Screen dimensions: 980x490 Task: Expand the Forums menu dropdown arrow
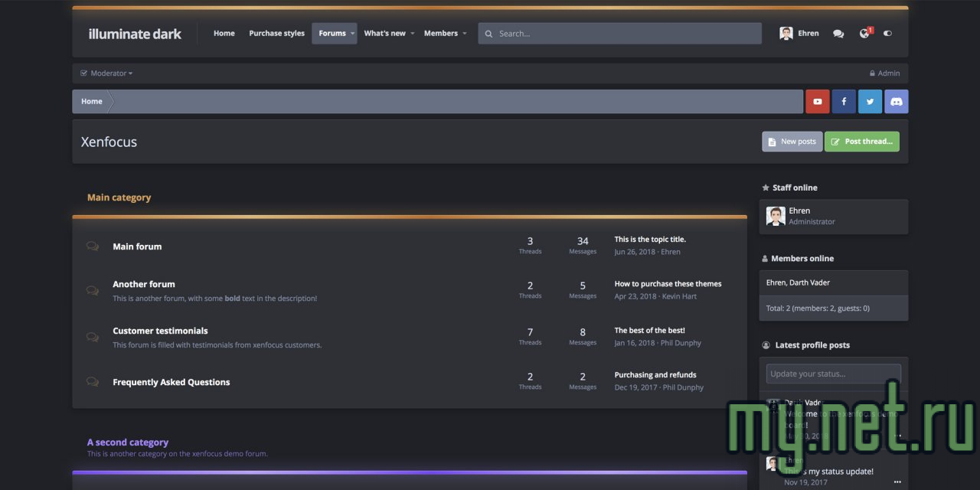pyautogui.click(x=352, y=34)
